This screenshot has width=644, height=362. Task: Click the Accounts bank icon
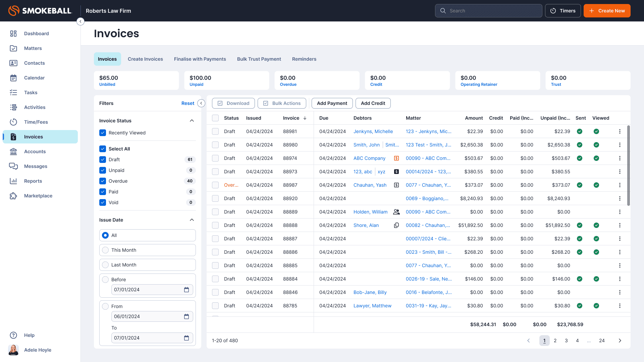(x=13, y=152)
